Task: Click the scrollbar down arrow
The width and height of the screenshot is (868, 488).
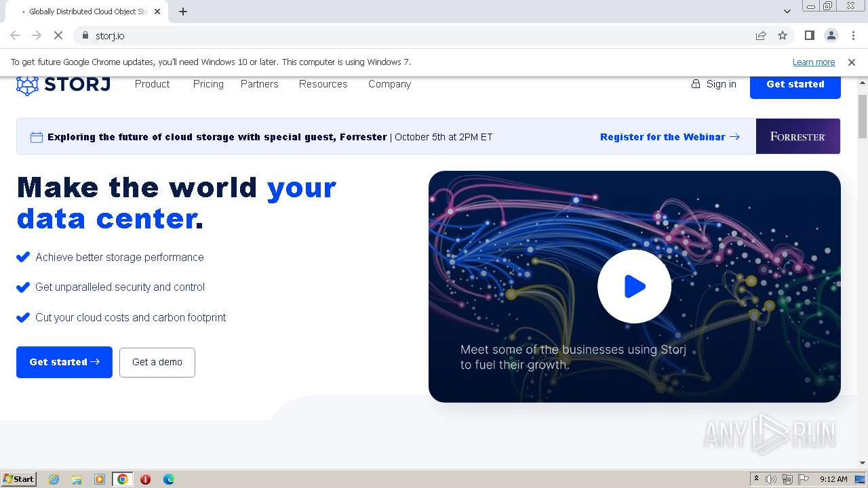Action: click(x=863, y=463)
